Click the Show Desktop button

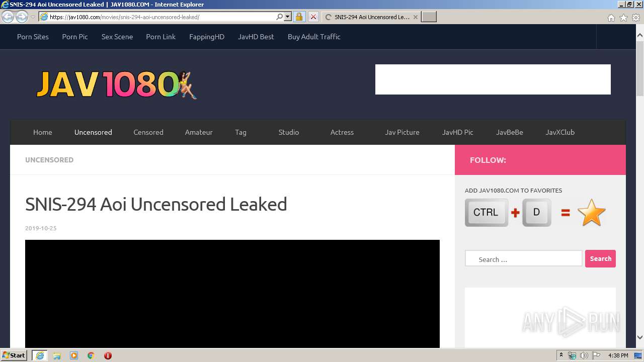tap(638, 355)
